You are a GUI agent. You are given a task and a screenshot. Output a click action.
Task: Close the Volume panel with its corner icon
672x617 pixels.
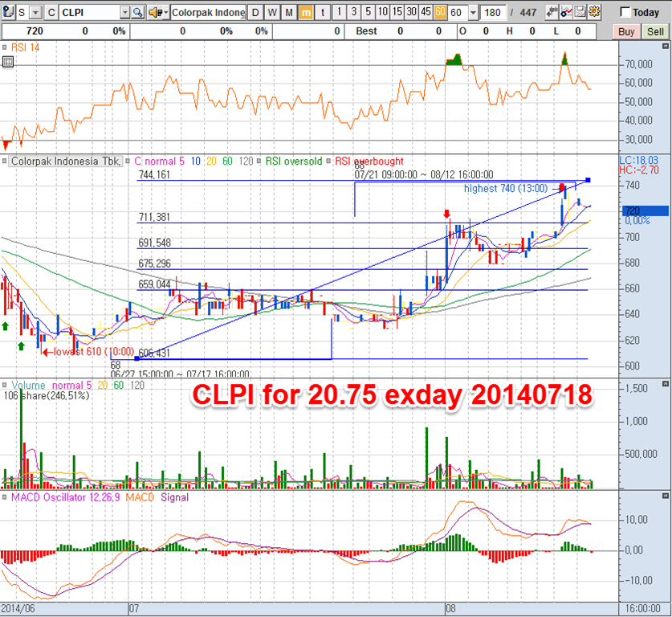point(666,384)
